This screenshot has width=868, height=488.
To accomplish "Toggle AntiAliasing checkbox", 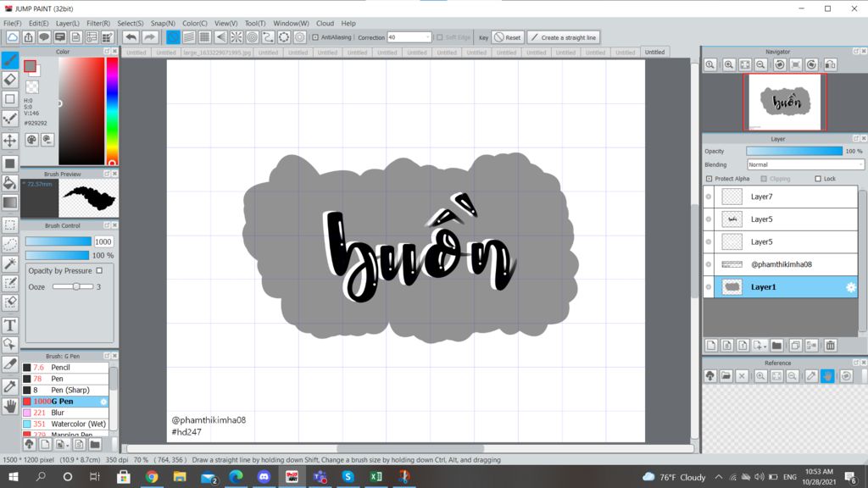I will (x=315, y=37).
